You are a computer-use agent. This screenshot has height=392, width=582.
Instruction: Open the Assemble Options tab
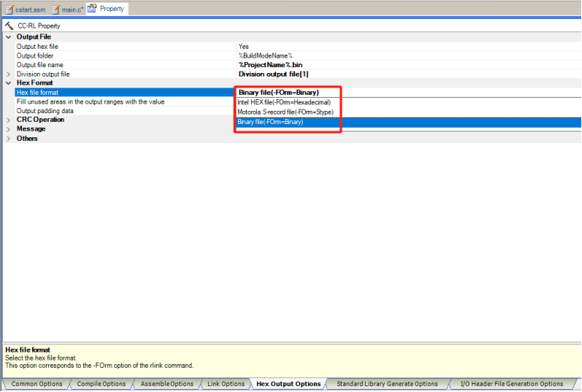(x=166, y=384)
